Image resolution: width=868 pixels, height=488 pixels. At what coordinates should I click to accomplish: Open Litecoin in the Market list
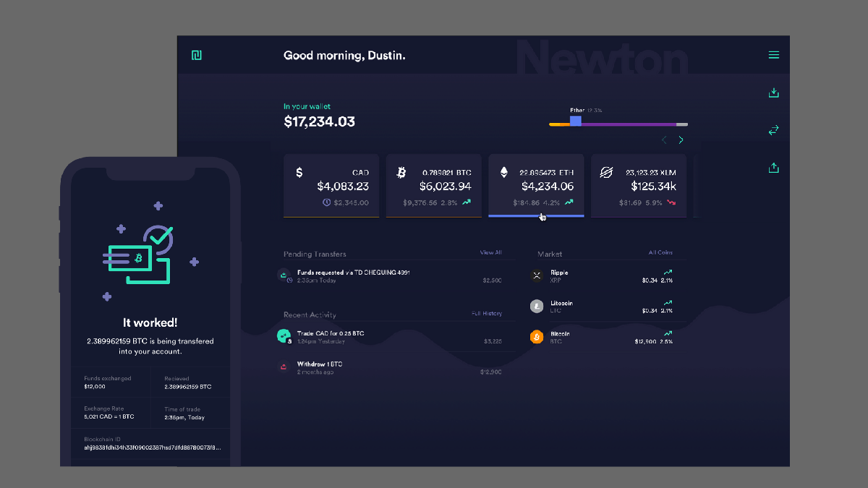click(x=602, y=307)
